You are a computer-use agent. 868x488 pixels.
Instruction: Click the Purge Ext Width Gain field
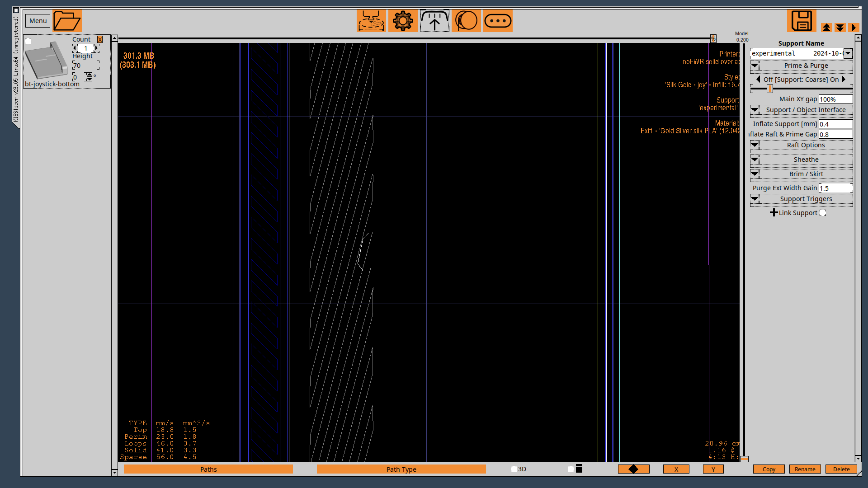click(835, 188)
